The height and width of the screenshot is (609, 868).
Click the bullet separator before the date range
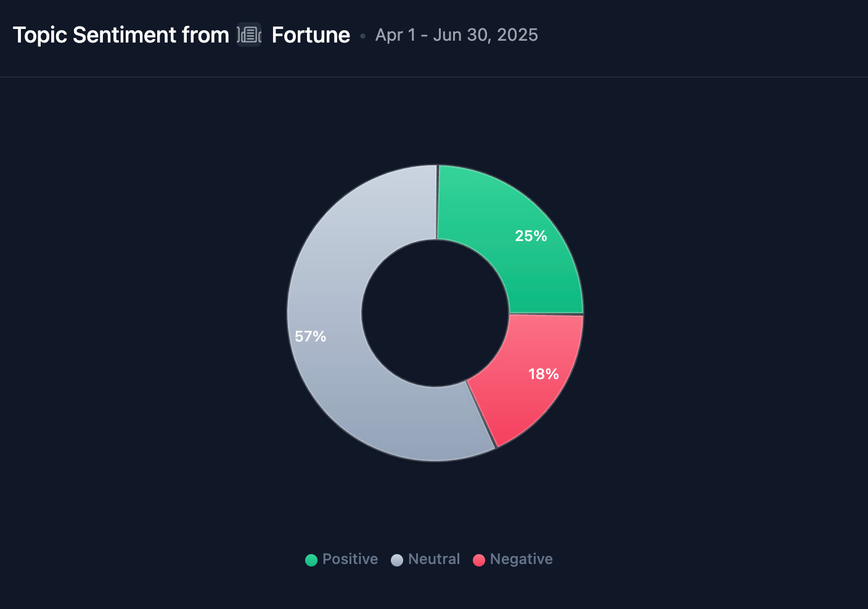(x=362, y=36)
